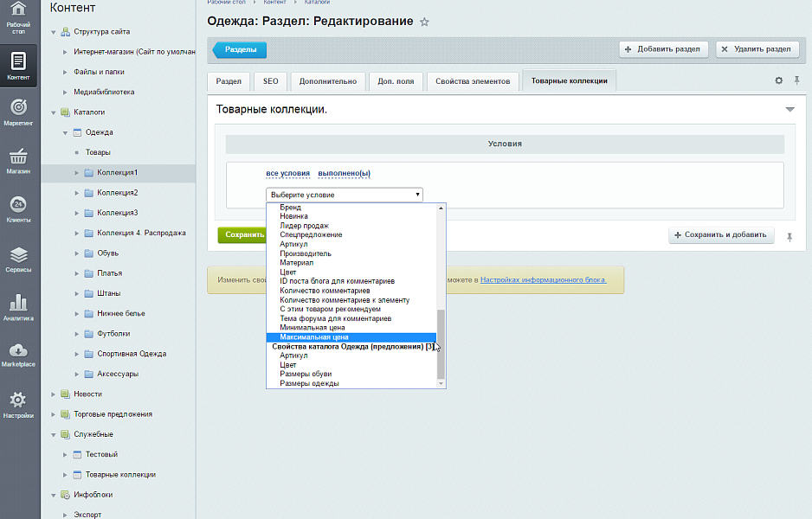Open the Настройки gear icon in sidebar
The height and width of the screenshot is (519, 812).
[x=19, y=404]
